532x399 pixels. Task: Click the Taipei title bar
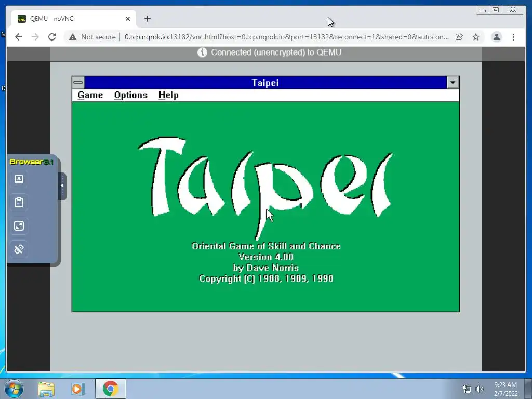tap(265, 83)
